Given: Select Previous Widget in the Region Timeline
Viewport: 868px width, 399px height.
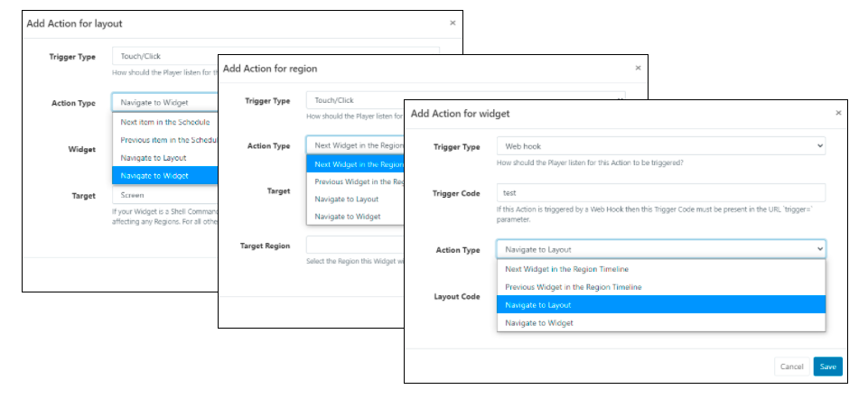Looking at the screenshot, I should (661, 287).
